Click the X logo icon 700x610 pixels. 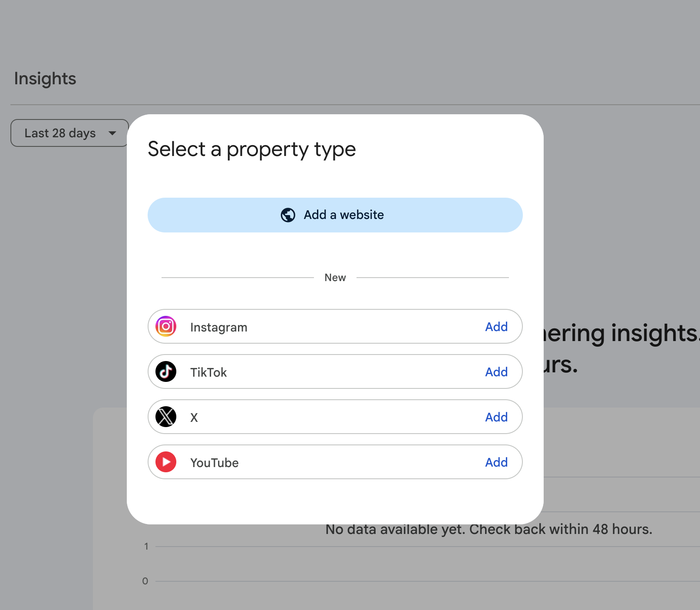click(x=166, y=417)
